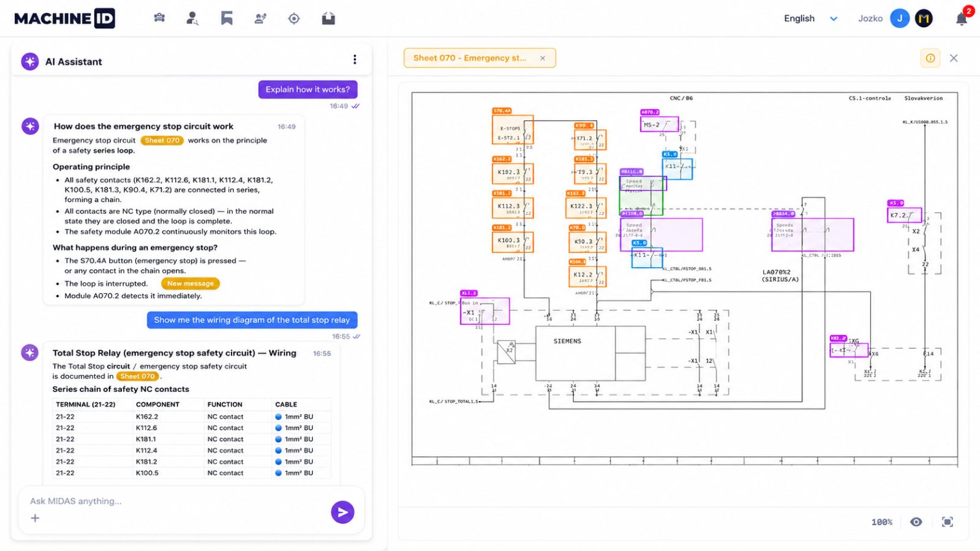980x551 pixels.
Task: Toggle the eye visibility icon in viewer footer
Action: pyautogui.click(x=916, y=522)
